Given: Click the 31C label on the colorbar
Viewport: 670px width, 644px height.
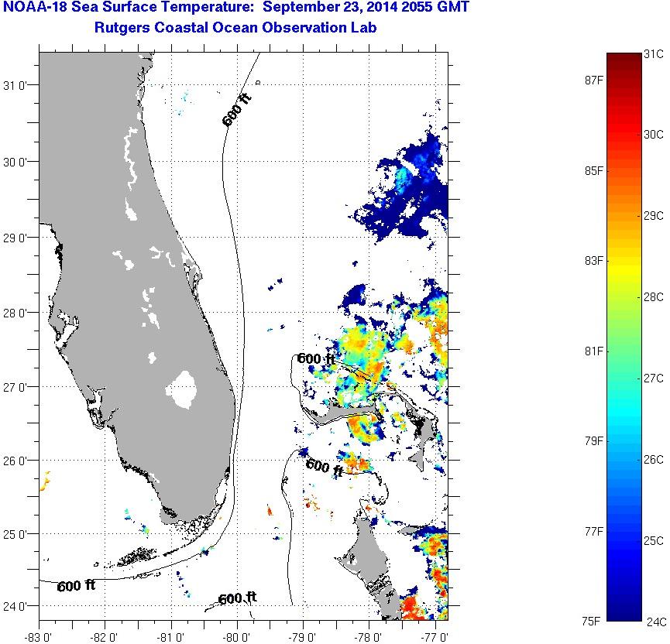Looking at the screenshot, I should coord(653,54).
